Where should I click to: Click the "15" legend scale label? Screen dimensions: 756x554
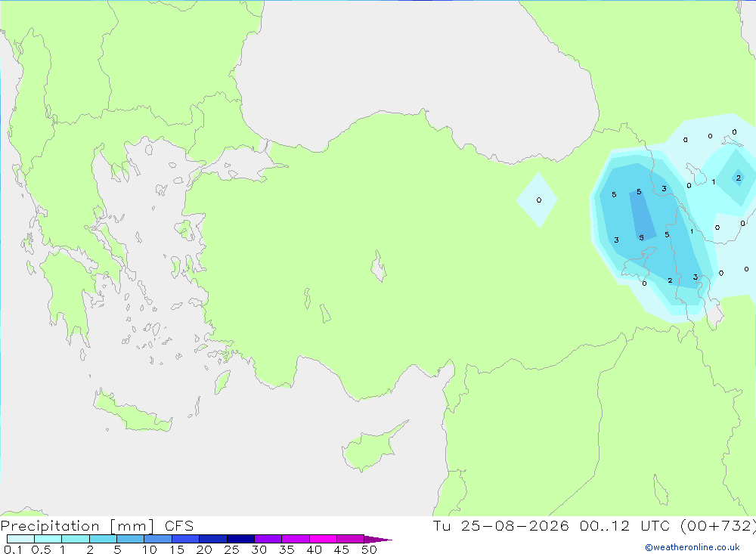177,549
